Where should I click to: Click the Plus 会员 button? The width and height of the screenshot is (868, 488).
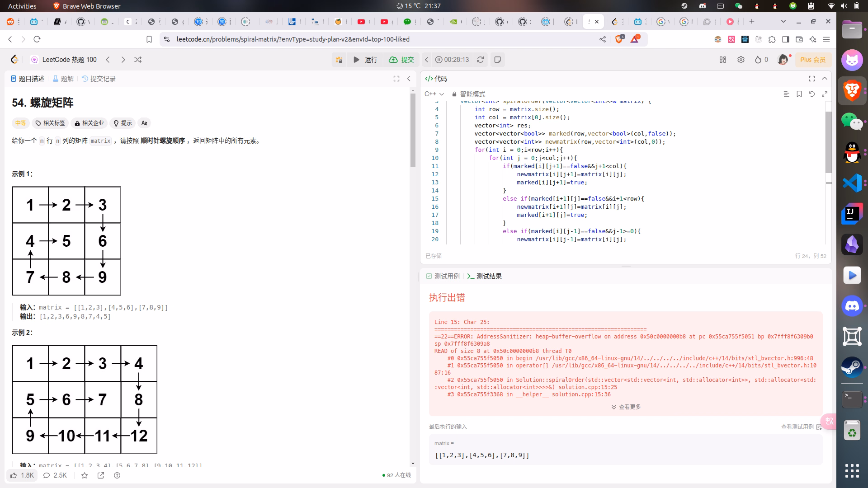pos(813,60)
